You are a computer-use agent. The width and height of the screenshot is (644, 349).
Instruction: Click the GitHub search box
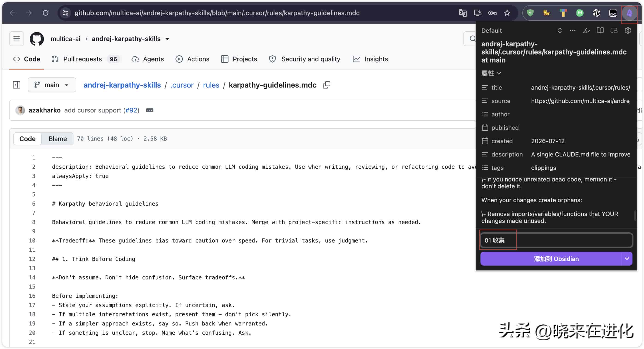(x=470, y=39)
